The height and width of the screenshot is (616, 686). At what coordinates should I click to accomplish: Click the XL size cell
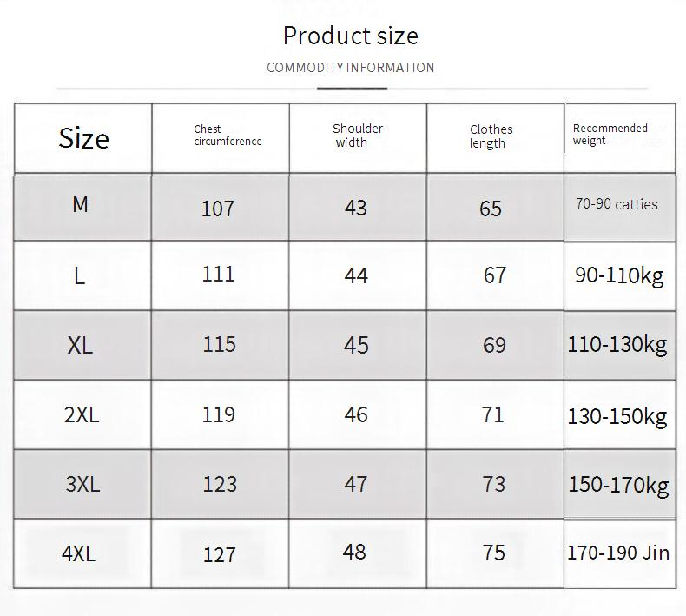tap(80, 345)
